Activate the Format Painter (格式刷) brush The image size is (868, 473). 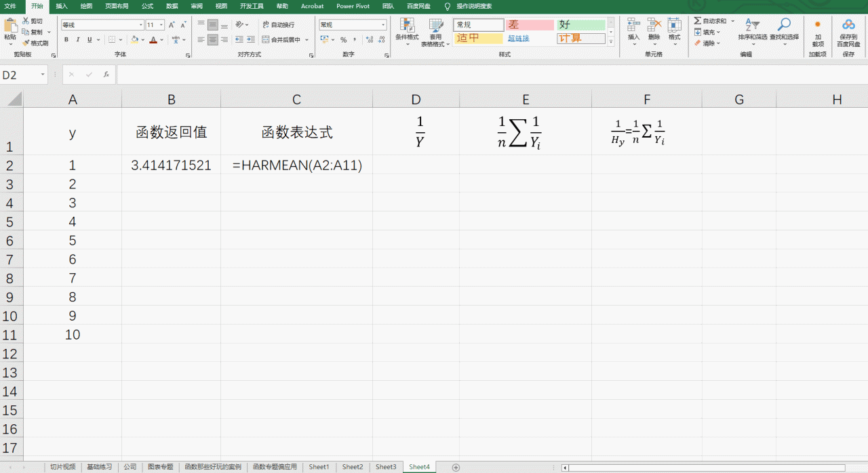25,43
